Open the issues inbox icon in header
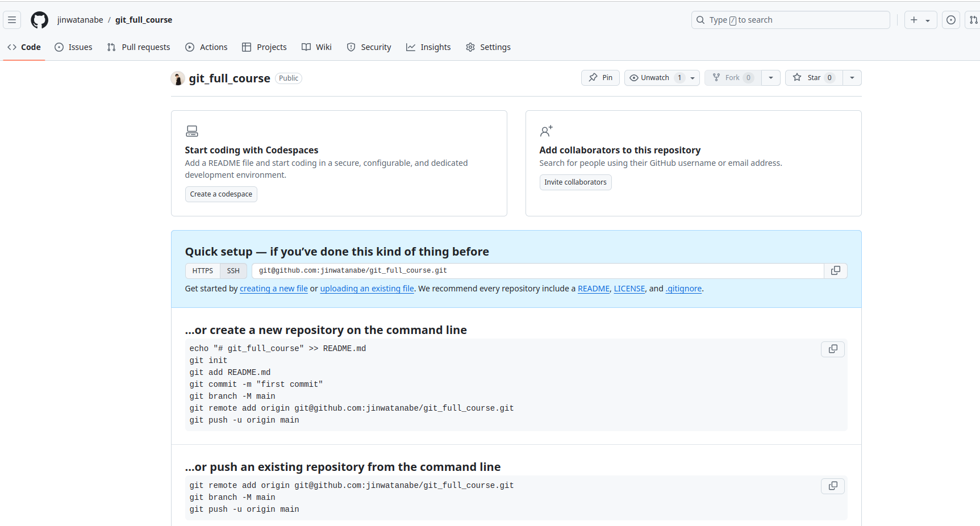Screen dimensions: 980x526 click(x=951, y=20)
